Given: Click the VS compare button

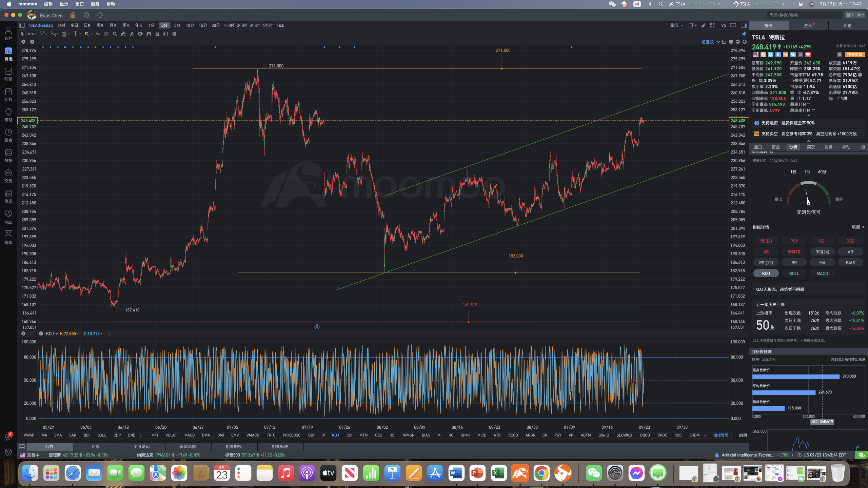Looking at the screenshot, I should pyautogui.click(x=724, y=25).
